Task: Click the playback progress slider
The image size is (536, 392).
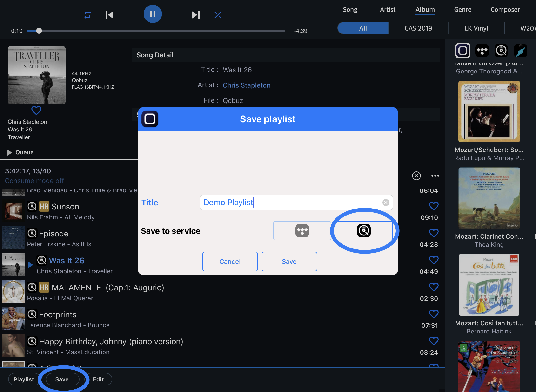Action: tap(156, 31)
